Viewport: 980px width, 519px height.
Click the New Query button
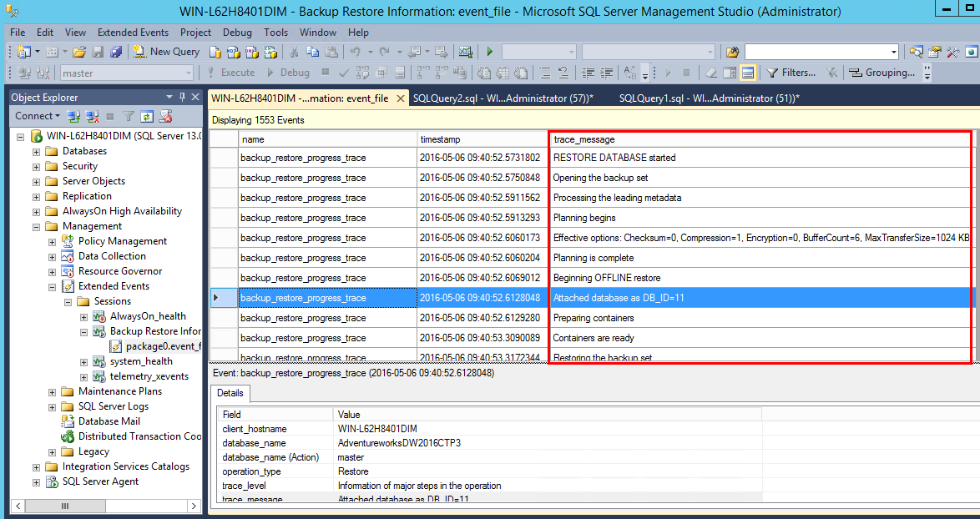click(x=166, y=52)
